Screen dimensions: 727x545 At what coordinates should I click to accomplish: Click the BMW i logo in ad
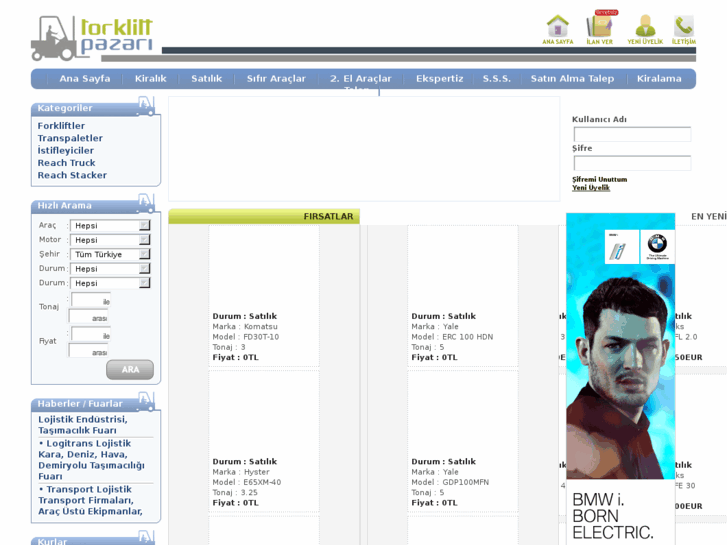click(x=622, y=246)
